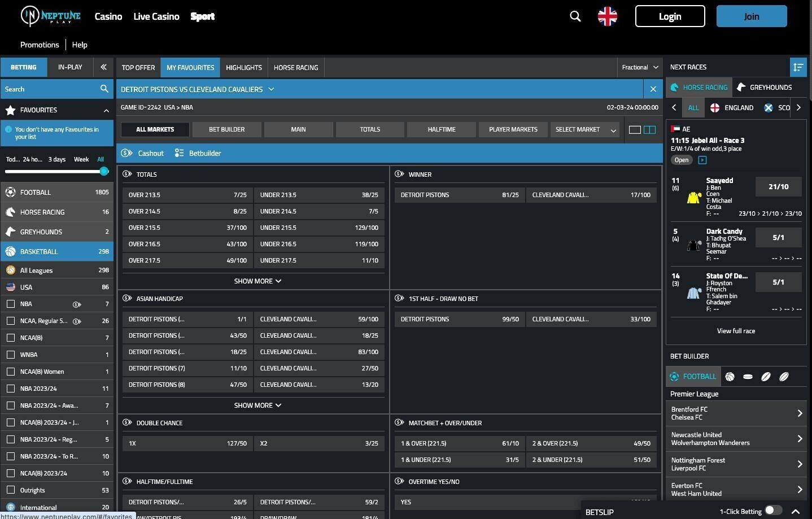Open the live stream icon next to Open
This screenshot has width=812, height=519.
coord(702,160)
